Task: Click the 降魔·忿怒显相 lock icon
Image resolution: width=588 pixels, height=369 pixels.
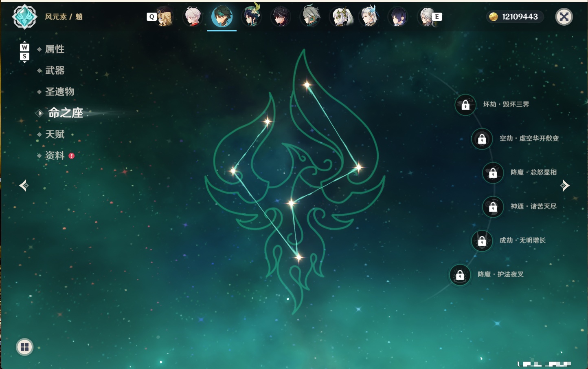Action: pyautogui.click(x=493, y=173)
